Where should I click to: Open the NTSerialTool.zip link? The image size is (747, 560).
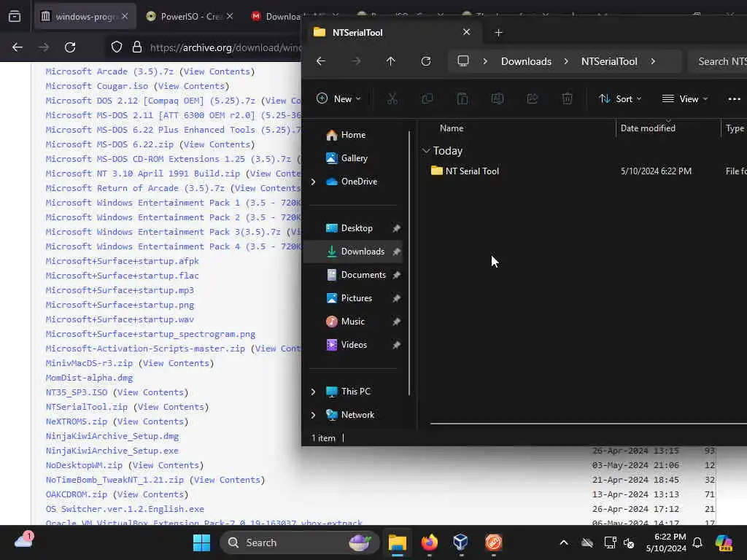click(87, 407)
